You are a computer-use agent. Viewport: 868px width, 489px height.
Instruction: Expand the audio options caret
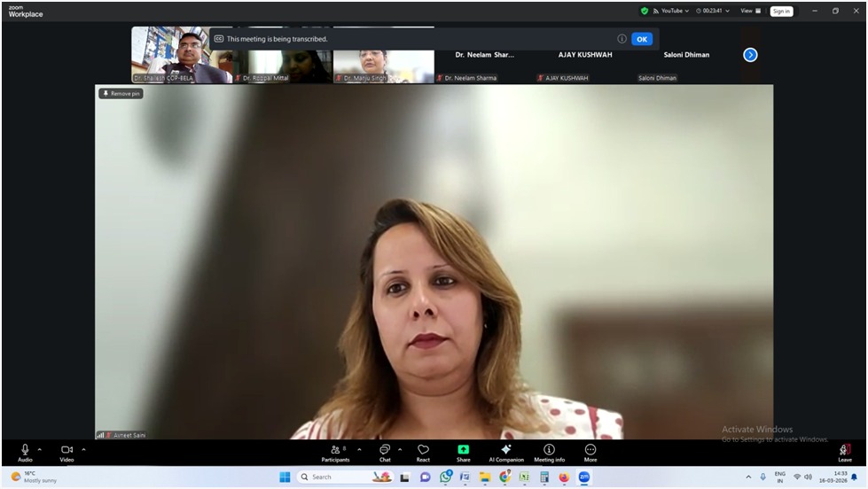tap(40, 449)
